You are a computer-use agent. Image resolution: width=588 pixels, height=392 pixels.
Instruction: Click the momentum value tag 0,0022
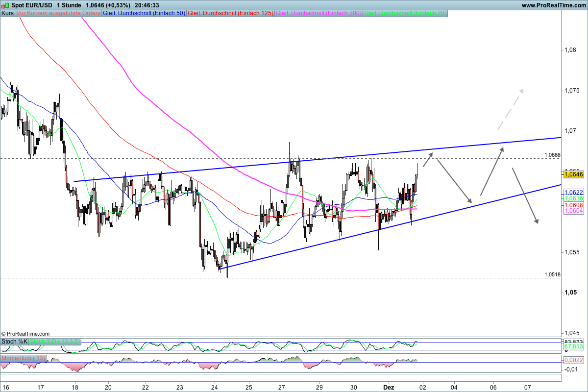(573, 360)
